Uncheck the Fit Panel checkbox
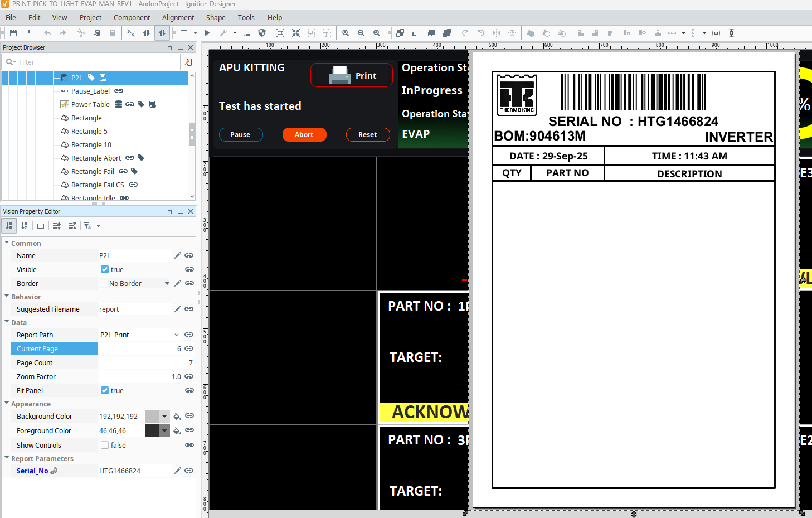This screenshot has width=812, height=518. coord(105,390)
